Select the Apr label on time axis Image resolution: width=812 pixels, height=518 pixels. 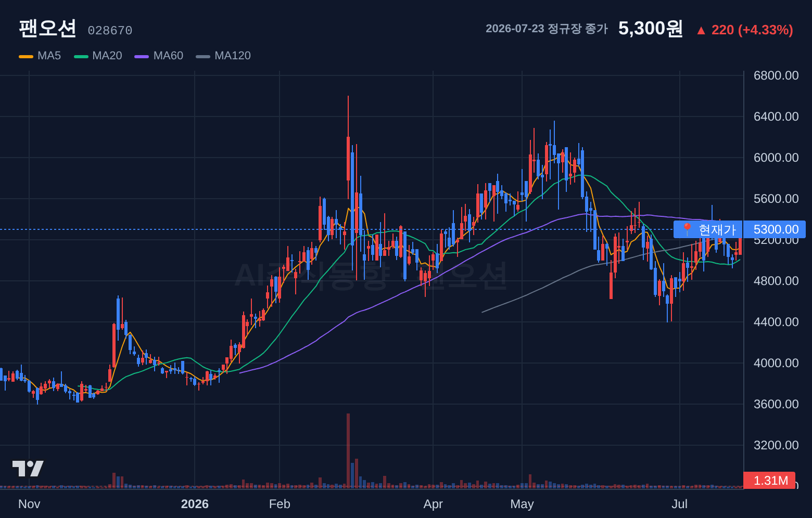tap(433, 504)
